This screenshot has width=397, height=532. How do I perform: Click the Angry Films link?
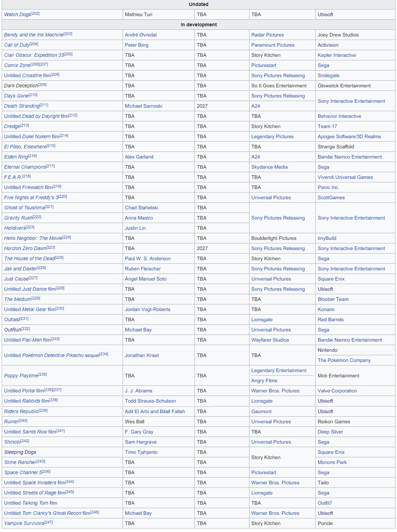264,381
